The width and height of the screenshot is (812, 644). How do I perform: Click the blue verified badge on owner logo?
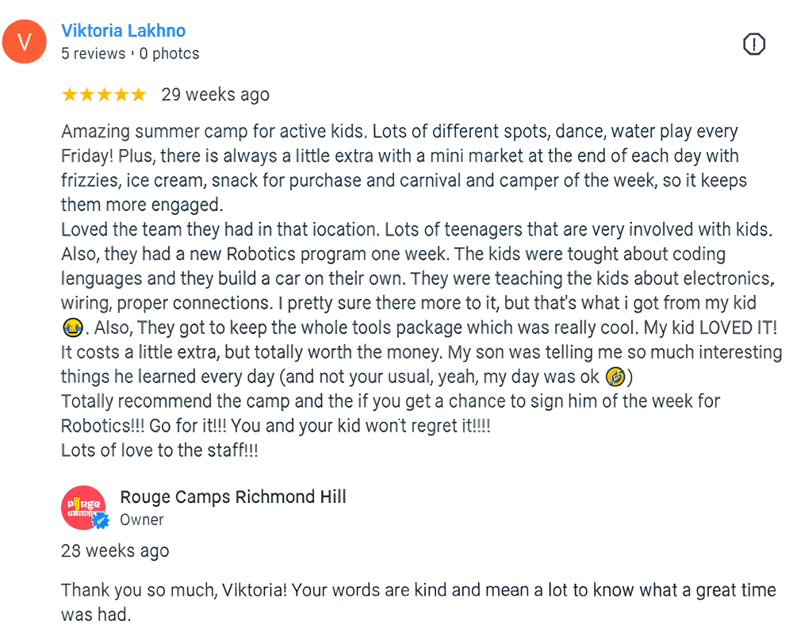(x=100, y=521)
